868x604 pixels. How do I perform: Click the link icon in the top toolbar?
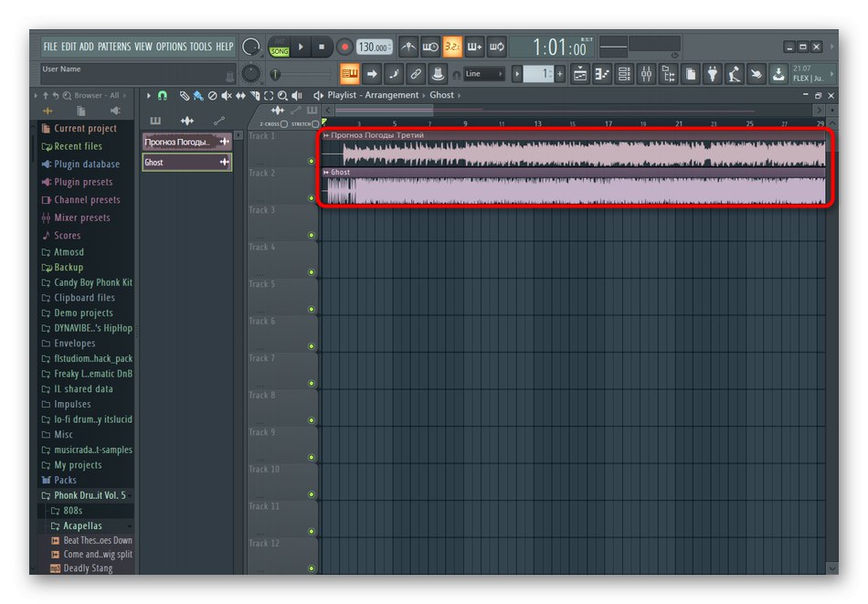tap(416, 73)
